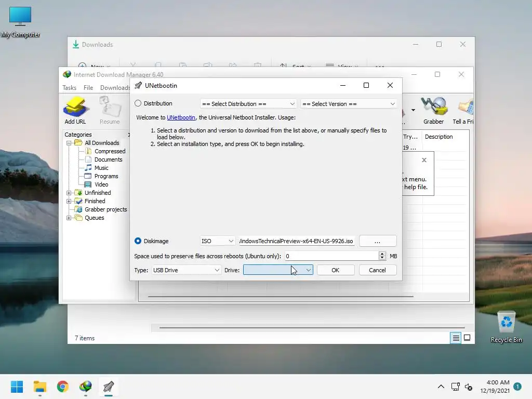The width and height of the screenshot is (532, 399).
Task: Click the Description column header
Action: pos(438,137)
